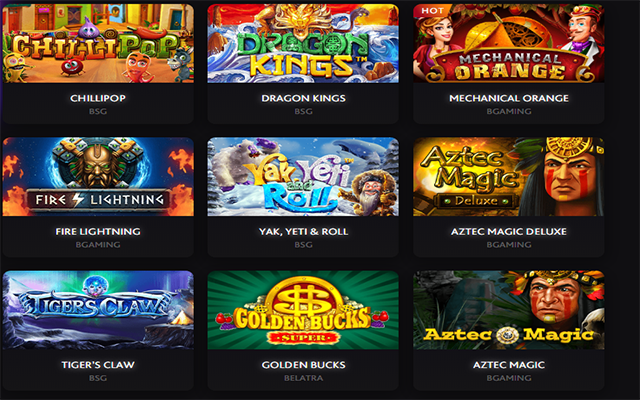This screenshot has height=400, width=640.
Task: Select the TIGER'S CLAW title text
Action: [x=98, y=364]
